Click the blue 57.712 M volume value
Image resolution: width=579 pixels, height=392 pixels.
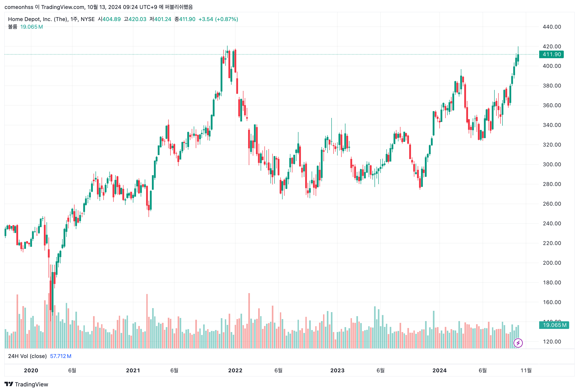61,356
